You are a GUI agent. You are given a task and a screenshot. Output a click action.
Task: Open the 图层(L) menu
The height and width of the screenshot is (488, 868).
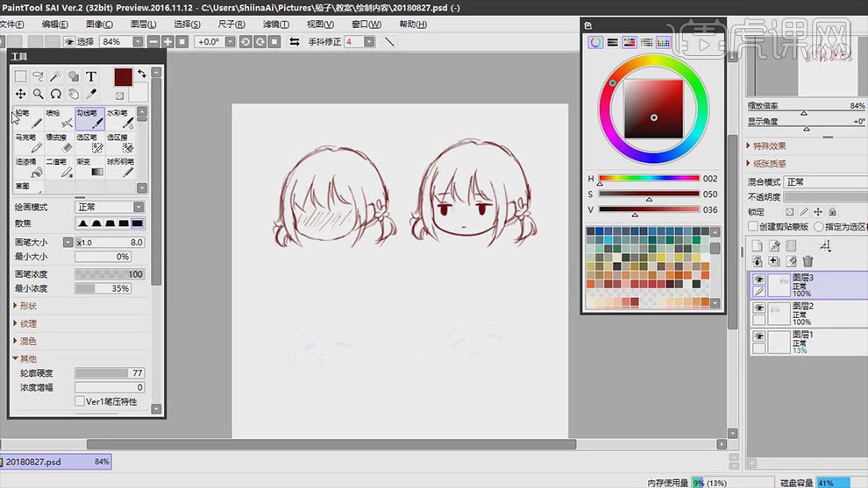144,25
